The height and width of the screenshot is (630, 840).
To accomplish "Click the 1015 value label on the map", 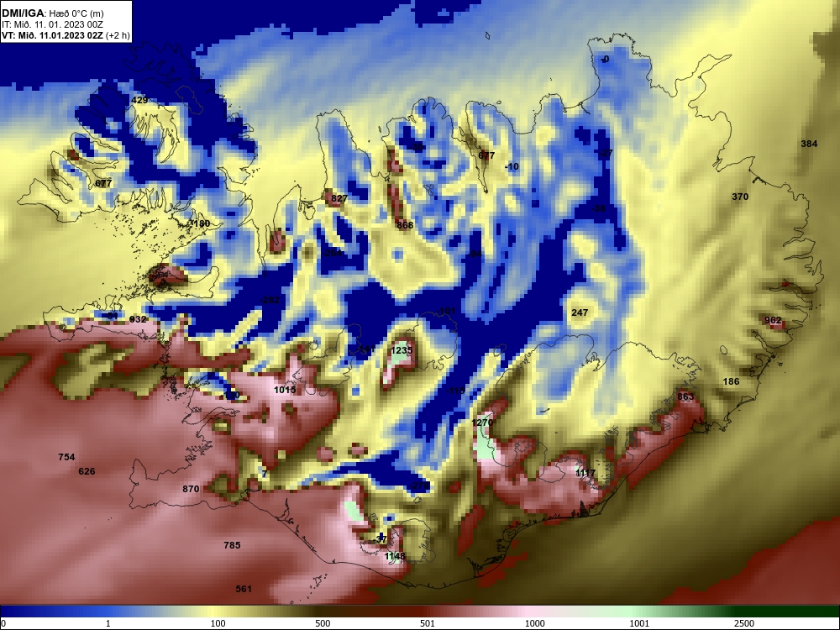I will [285, 390].
